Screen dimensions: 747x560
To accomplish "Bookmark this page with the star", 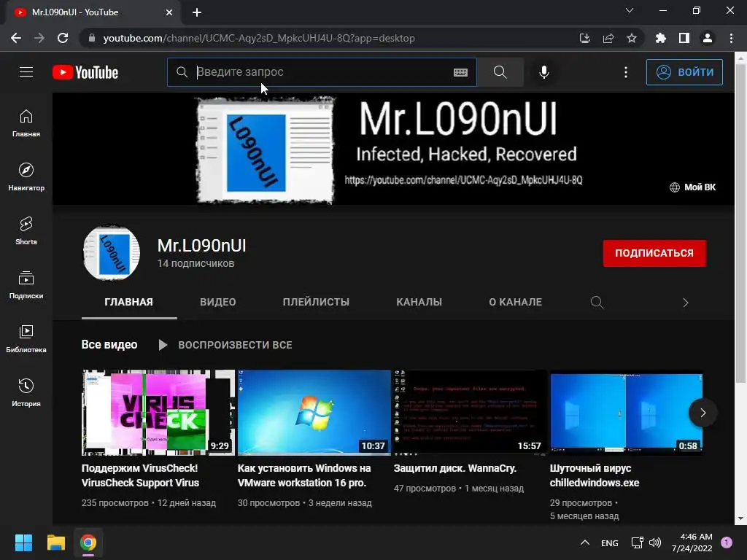I will [x=632, y=38].
